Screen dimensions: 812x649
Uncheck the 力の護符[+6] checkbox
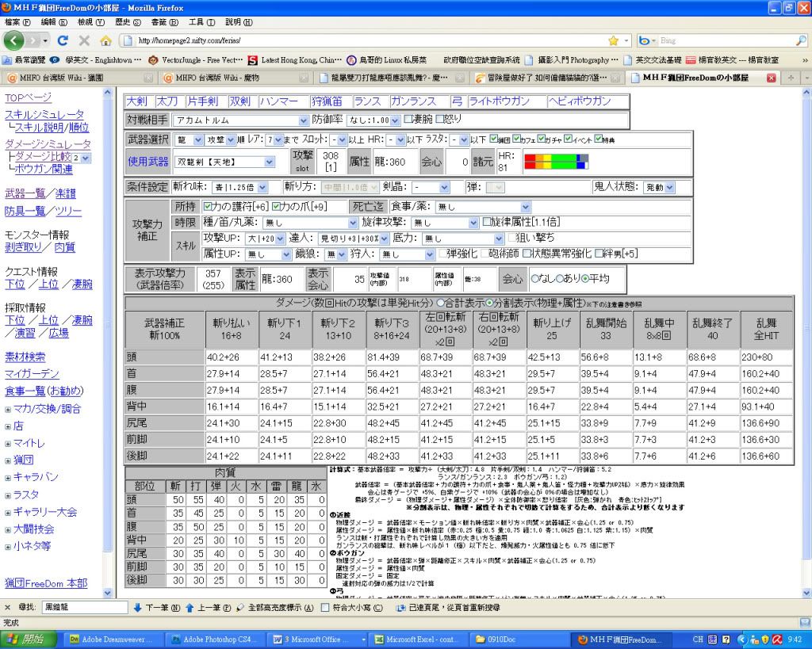point(208,207)
